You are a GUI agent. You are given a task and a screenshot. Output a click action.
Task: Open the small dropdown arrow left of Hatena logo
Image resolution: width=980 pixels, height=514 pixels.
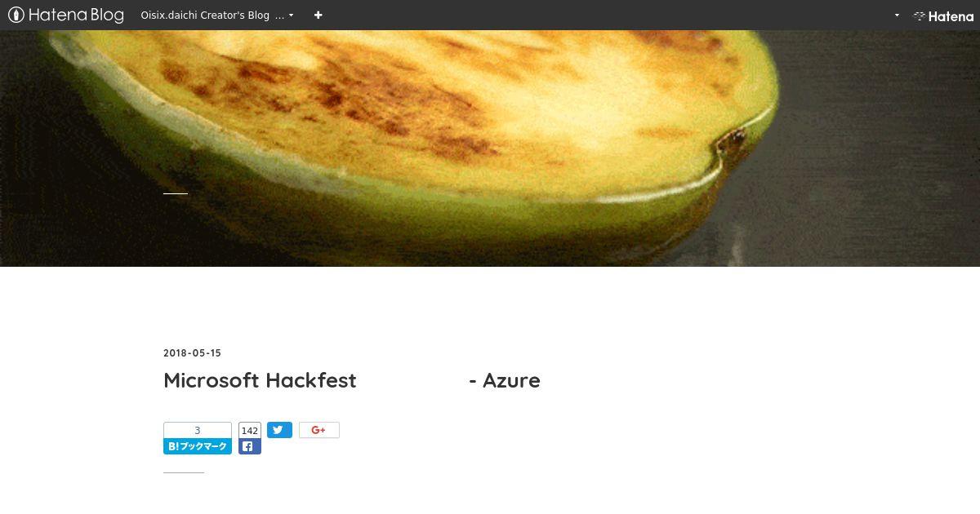click(897, 15)
